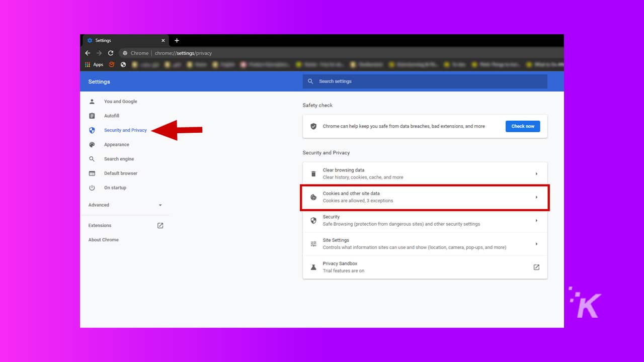This screenshot has height=362, width=644.
Task: Click the shield icon next to Security
Action: (313, 220)
